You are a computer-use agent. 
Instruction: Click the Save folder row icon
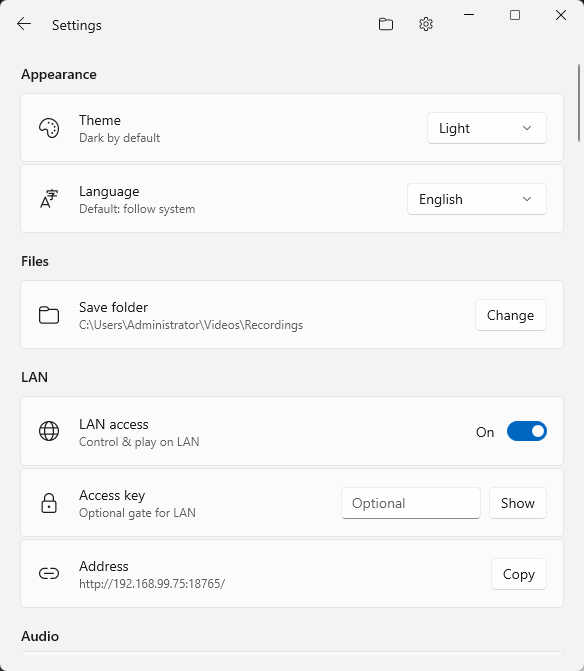point(49,315)
